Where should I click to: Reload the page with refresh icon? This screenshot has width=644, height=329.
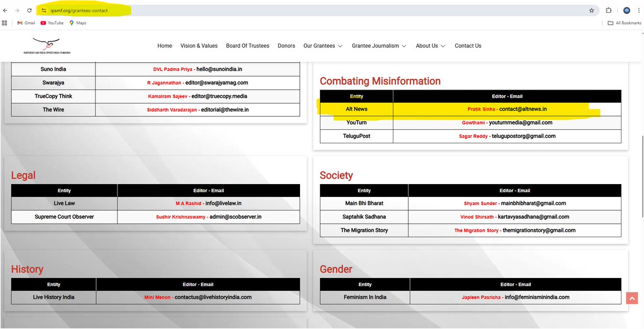pyautogui.click(x=30, y=10)
